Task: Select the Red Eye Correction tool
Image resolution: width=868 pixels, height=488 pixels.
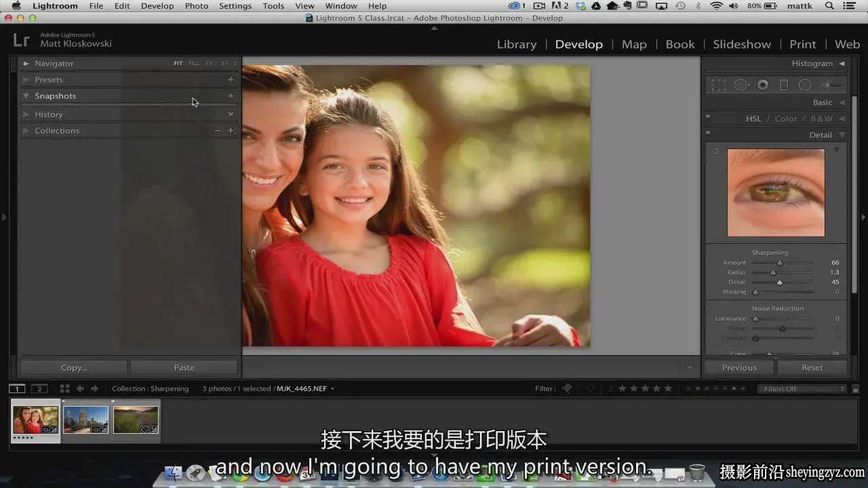Action: click(763, 85)
